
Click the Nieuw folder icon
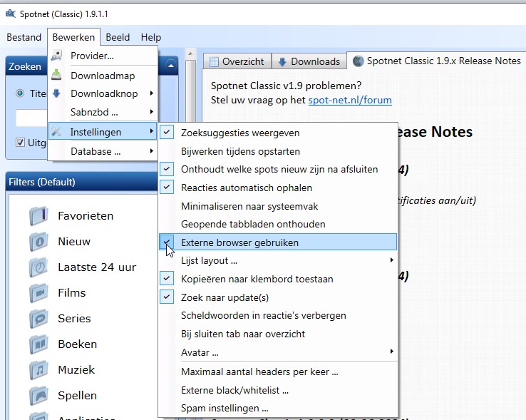tap(38, 242)
